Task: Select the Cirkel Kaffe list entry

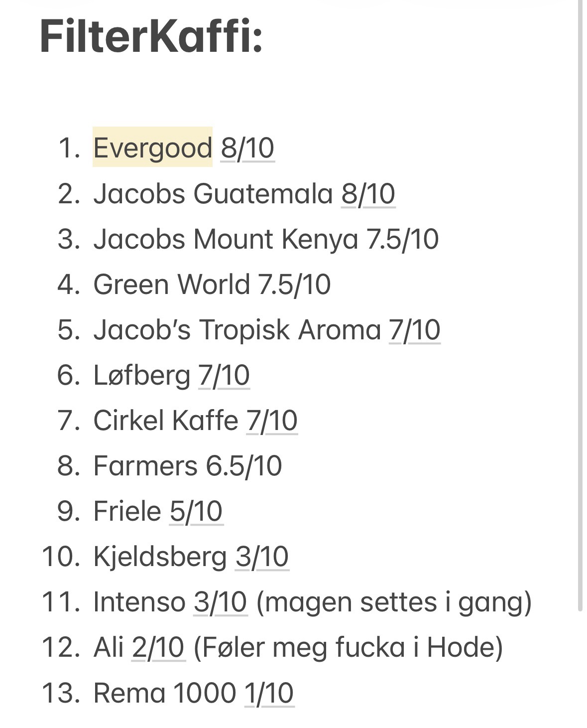Action: (x=165, y=421)
